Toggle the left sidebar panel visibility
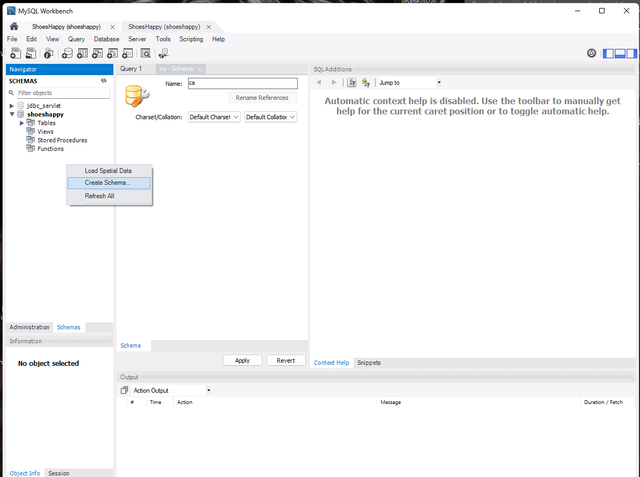The height and width of the screenshot is (477, 640). 608,53
